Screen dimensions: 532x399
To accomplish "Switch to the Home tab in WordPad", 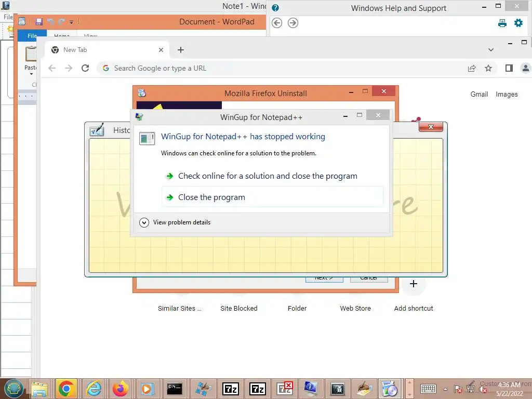I will (x=62, y=35).
